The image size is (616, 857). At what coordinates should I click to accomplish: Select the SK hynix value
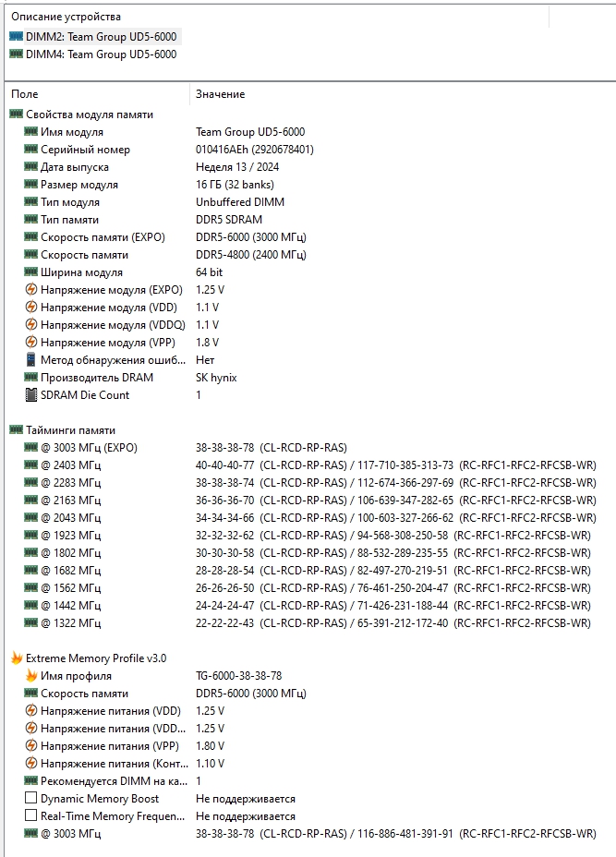pos(216,377)
